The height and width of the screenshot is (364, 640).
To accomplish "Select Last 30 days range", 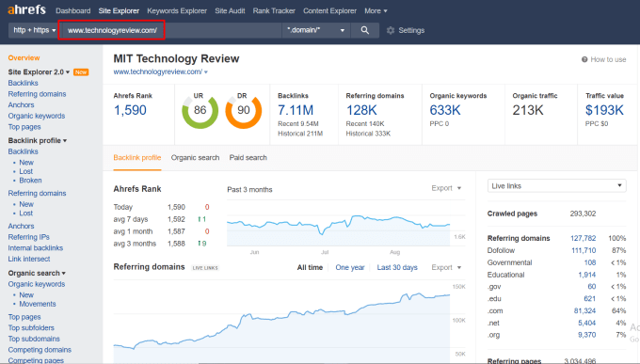I will (x=397, y=268).
